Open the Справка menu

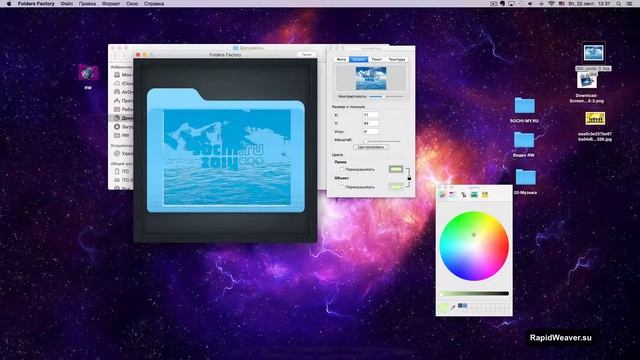[154, 3]
